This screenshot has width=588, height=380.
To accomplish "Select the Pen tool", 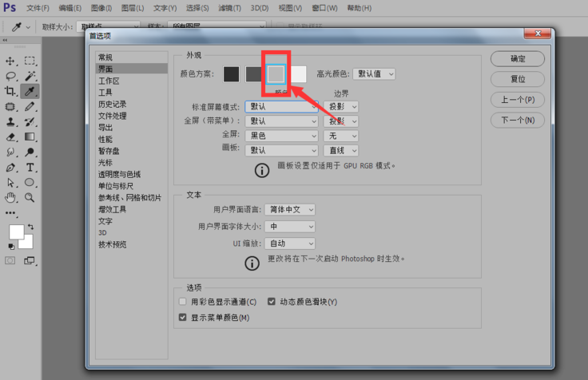I will [10, 168].
